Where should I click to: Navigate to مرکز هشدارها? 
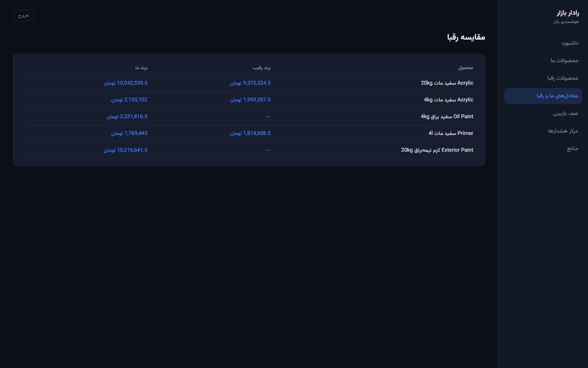coord(543,131)
